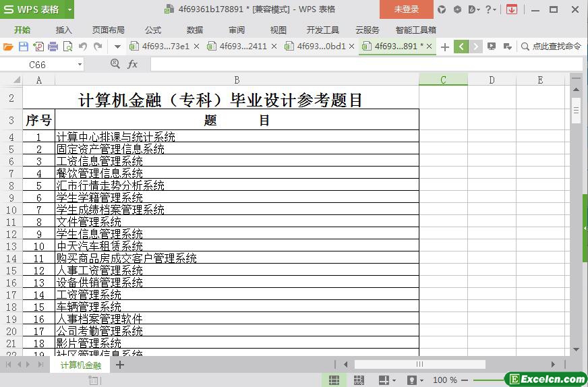Expand the WPS 表格 menu dropdown arrow
The height and width of the screenshot is (387, 588).
[69, 9]
